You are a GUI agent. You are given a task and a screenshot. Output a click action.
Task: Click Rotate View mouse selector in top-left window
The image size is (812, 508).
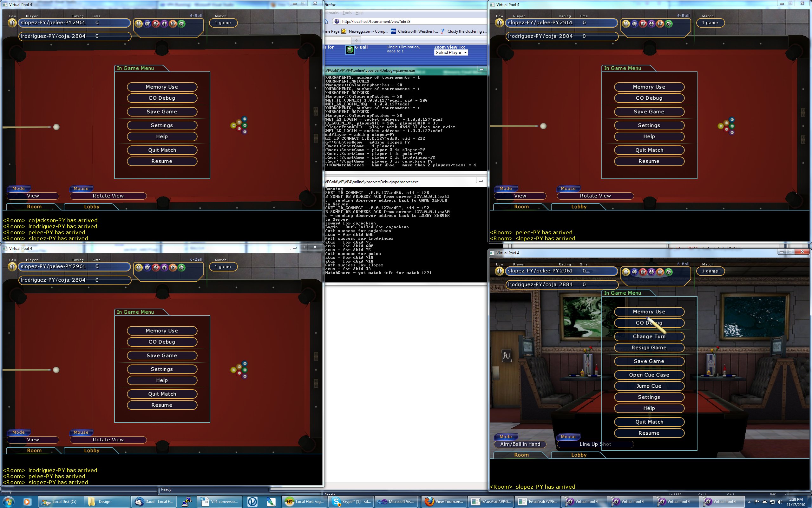point(108,196)
